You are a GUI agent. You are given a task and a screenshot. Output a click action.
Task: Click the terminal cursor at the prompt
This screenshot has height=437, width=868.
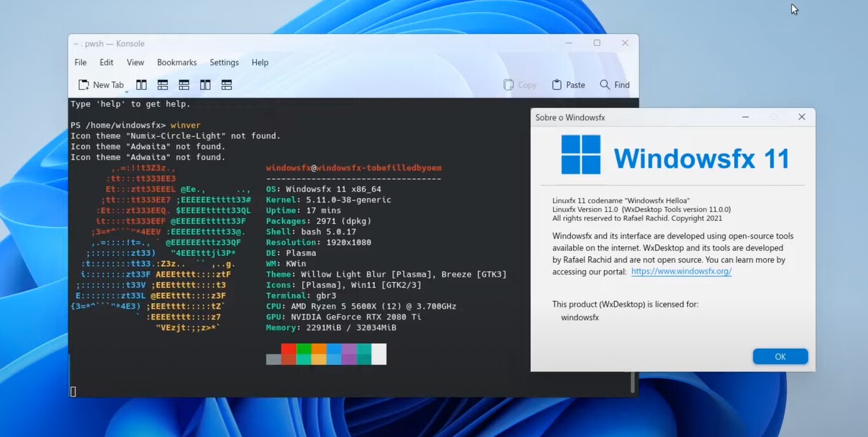click(x=72, y=392)
